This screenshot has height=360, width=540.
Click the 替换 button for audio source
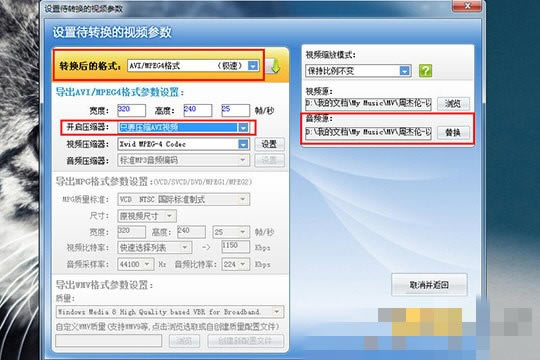[453, 133]
